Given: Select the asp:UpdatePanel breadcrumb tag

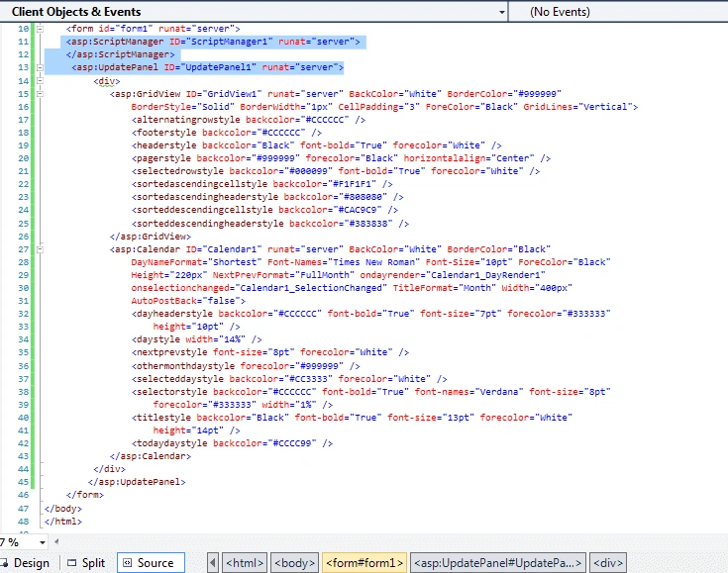Looking at the screenshot, I should point(497,563).
